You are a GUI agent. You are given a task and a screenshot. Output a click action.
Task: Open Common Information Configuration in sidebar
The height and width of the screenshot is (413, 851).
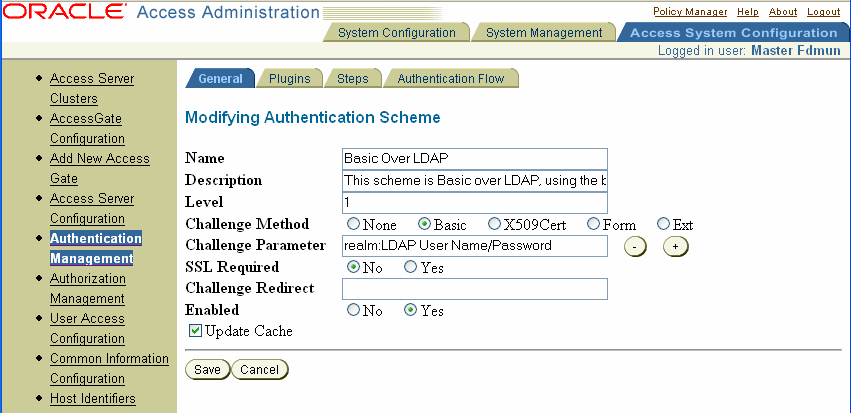tap(109, 368)
